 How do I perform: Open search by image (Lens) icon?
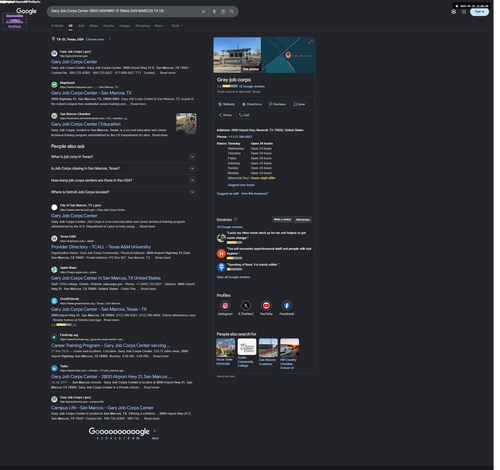click(x=223, y=12)
